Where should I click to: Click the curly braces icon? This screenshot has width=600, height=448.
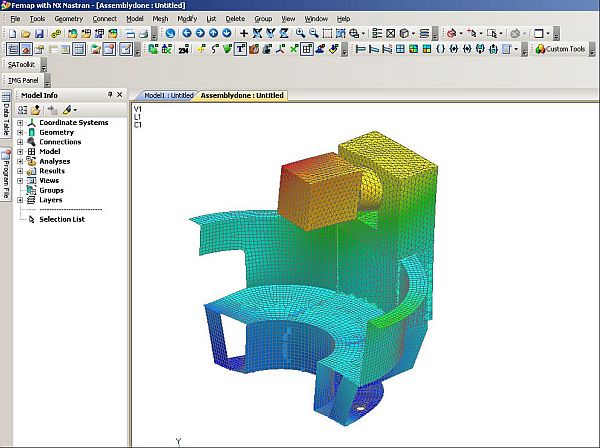tap(440, 49)
